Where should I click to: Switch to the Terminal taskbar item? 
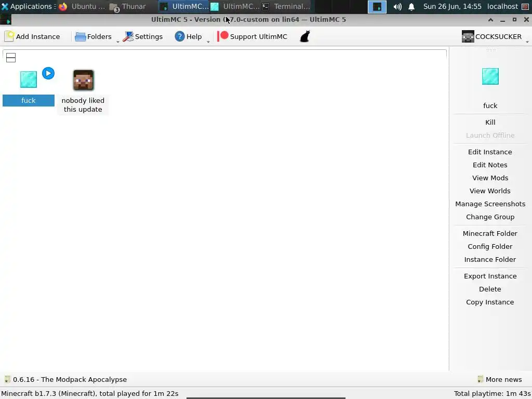coord(286,6)
